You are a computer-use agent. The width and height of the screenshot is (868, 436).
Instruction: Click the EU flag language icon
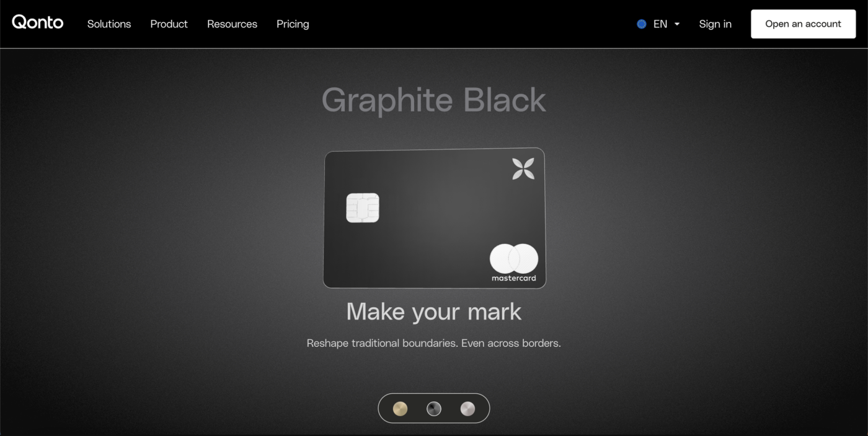click(x=642, y=24)
